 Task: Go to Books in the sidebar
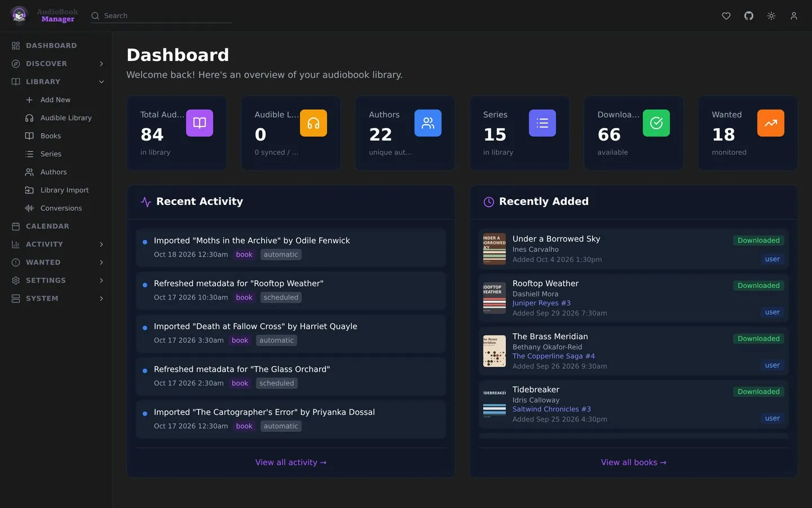tap(50, 136)
